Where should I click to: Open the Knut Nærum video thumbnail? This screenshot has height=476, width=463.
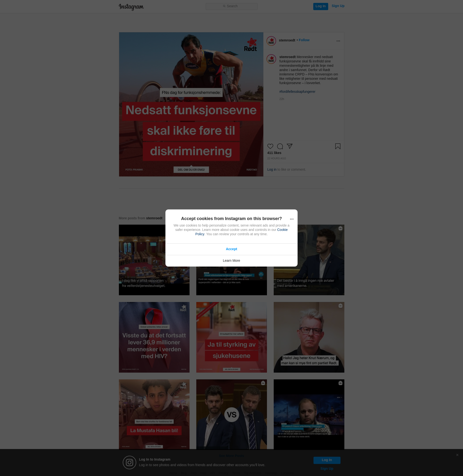[309, 337]
